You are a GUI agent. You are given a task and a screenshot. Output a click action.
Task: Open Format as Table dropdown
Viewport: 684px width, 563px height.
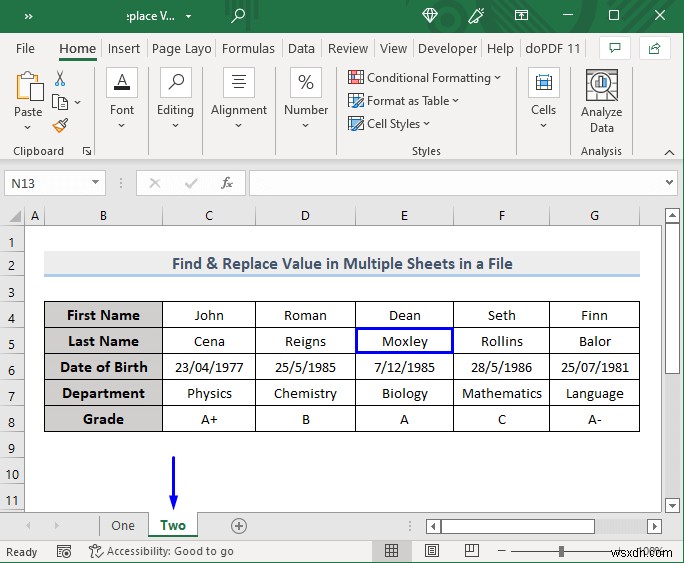click(x=404, y=101)
